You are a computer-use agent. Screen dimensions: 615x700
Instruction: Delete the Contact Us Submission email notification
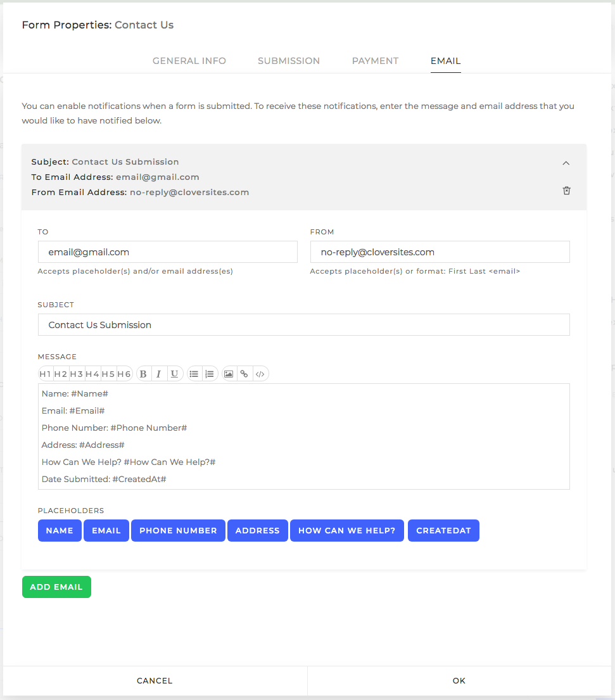[x=566, y=190]
